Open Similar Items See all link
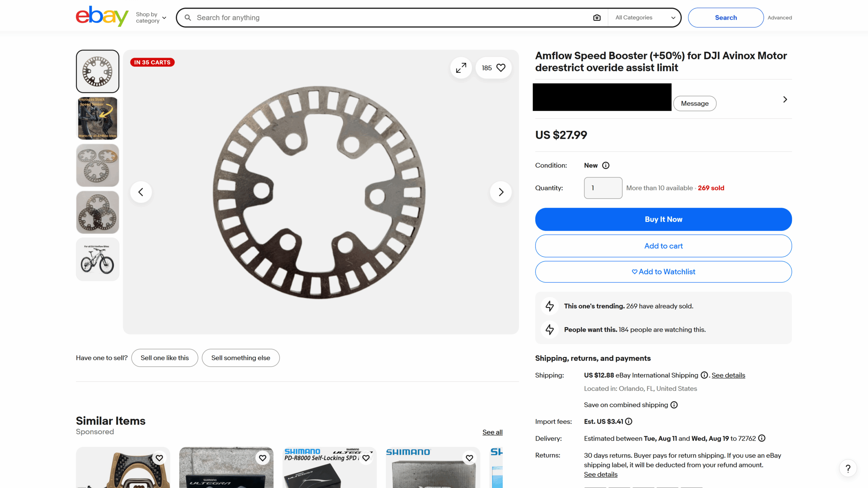The width and height of the screenshot is (868, 488). point(492,432)
